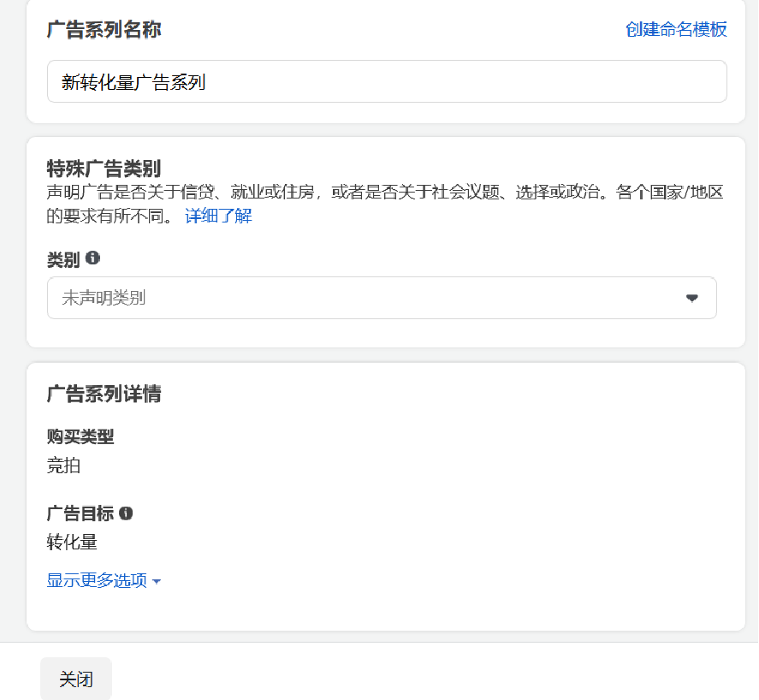Viewport: 759px width, 700px height.
Task: Click the info icon next to 广告目标
Action: click(126, 513)
